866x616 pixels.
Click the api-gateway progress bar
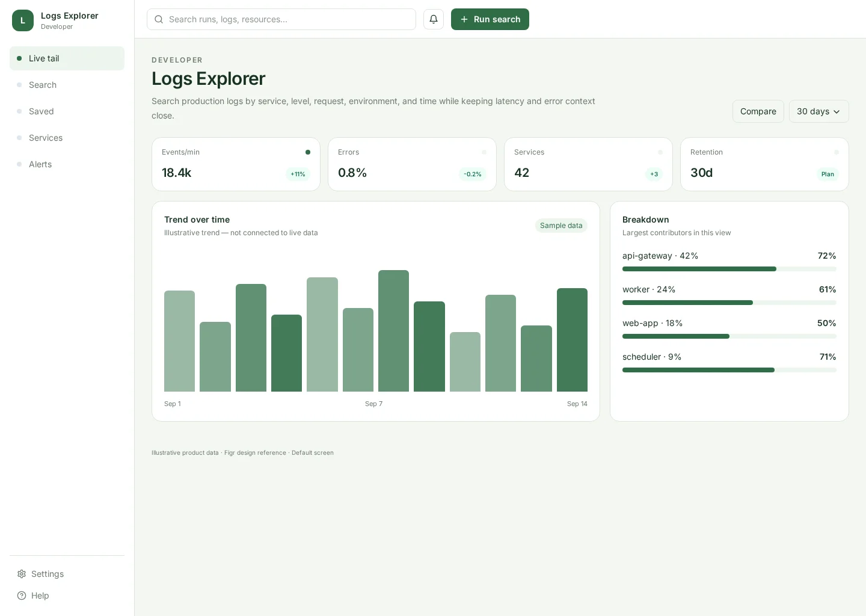point(729,269)
